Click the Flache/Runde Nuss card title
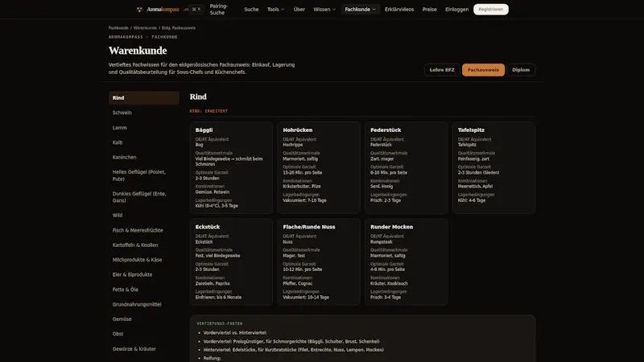 309,227
